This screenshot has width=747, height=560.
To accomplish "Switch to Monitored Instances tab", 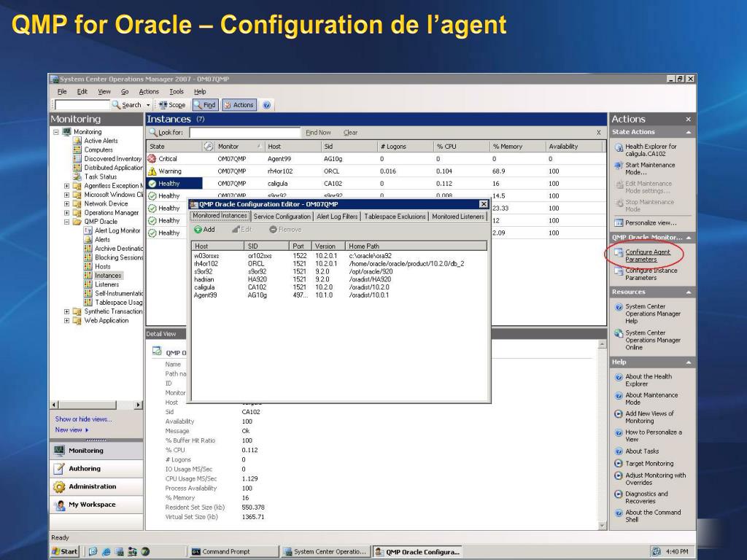I will (x=220, y=216).
